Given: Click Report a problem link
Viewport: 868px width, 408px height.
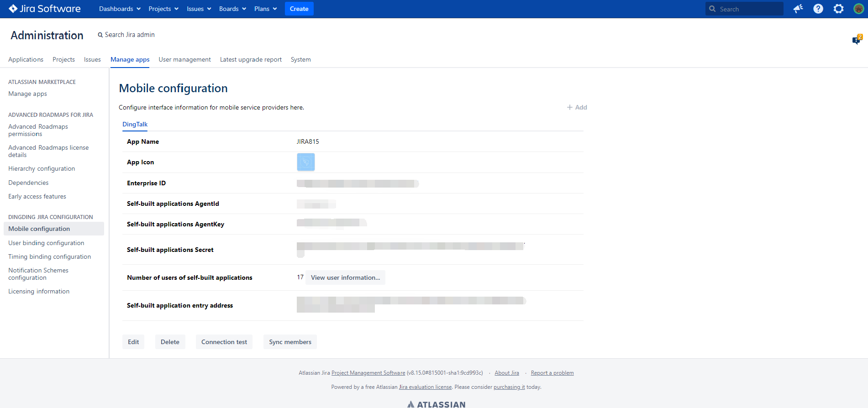Looking at the screenshot, I should 552,373.
